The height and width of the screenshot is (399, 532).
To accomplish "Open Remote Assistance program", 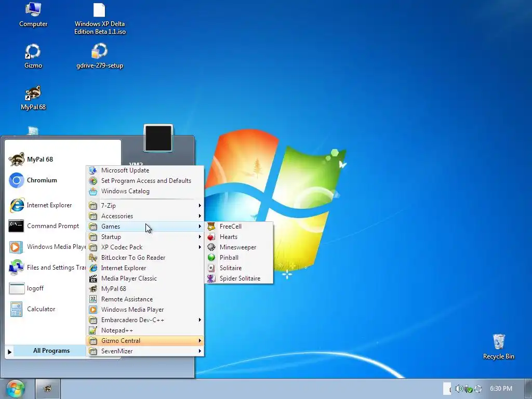I will click(145, 299).
